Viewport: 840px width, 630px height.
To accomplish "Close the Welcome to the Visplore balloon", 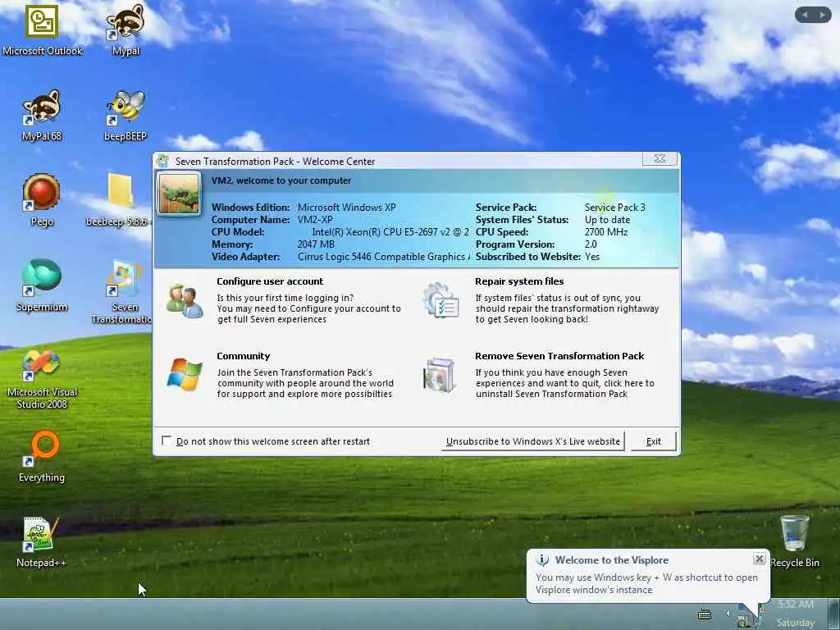I will (x=759, y=559).
